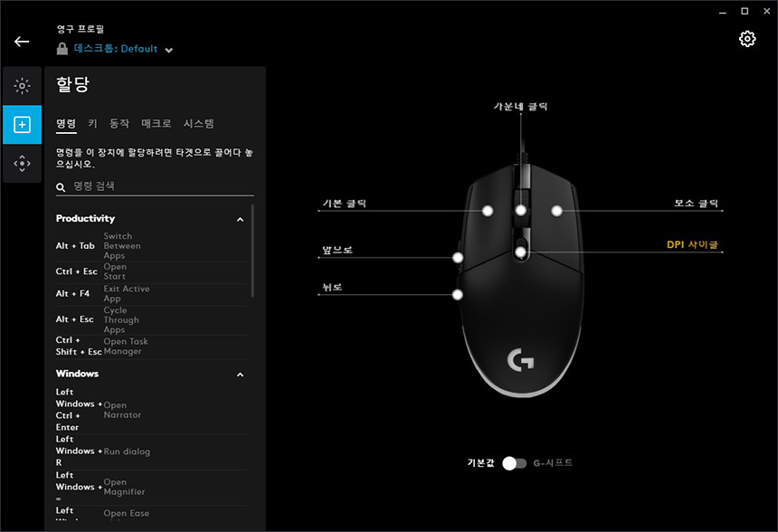Select the Alt + Tab Switch Between Apps command
The image size is (778, 532).
[x=151, y=246]
